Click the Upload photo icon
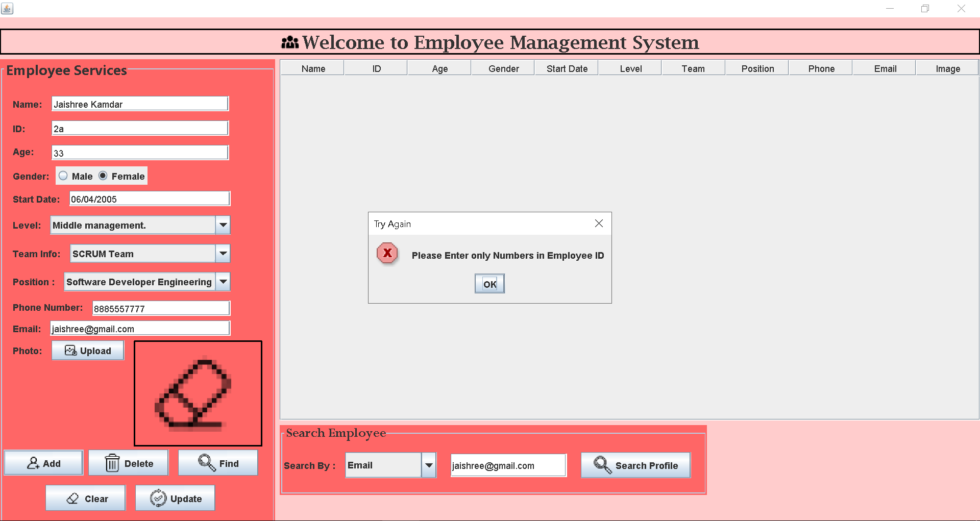Image resolution: width=980 pixels, height=521 pixels. pyautogui.click(x=70, y=350)
